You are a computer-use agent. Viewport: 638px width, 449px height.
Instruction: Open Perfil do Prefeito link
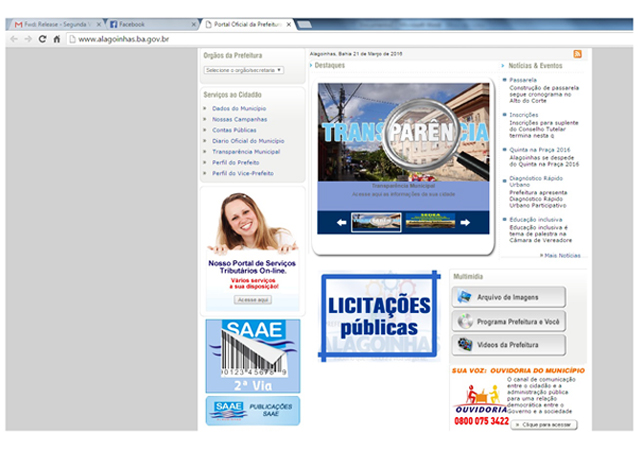click(235, 162)
